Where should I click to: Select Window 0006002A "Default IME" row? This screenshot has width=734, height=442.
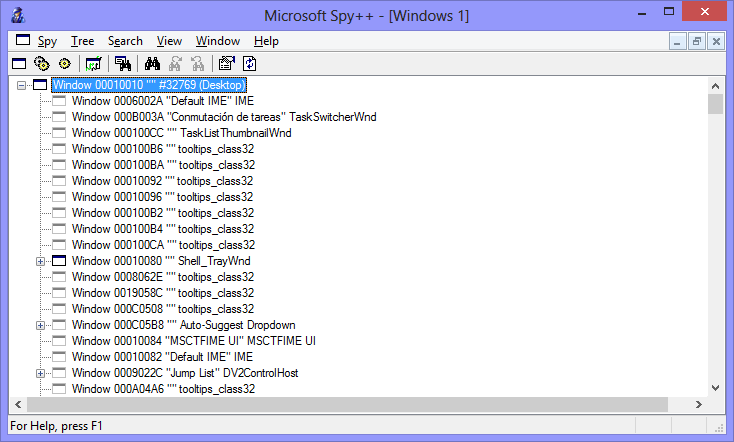point(162,101)
